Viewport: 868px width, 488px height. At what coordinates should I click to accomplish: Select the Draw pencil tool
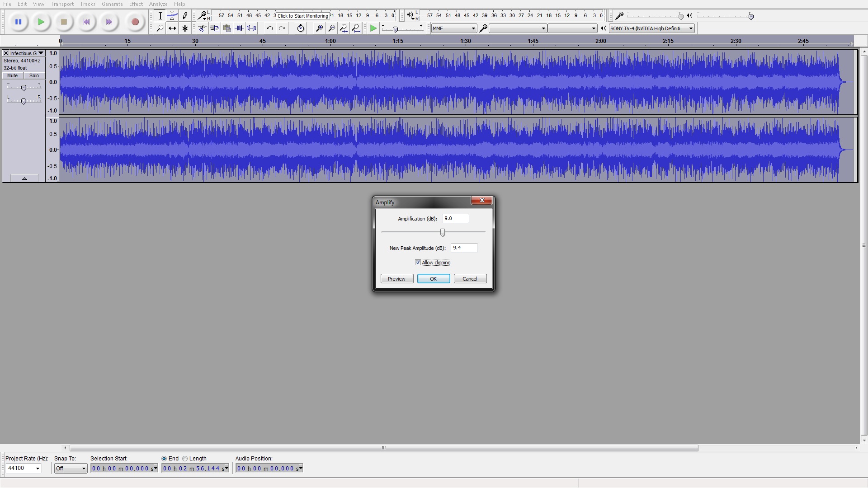tap(185, 16)
